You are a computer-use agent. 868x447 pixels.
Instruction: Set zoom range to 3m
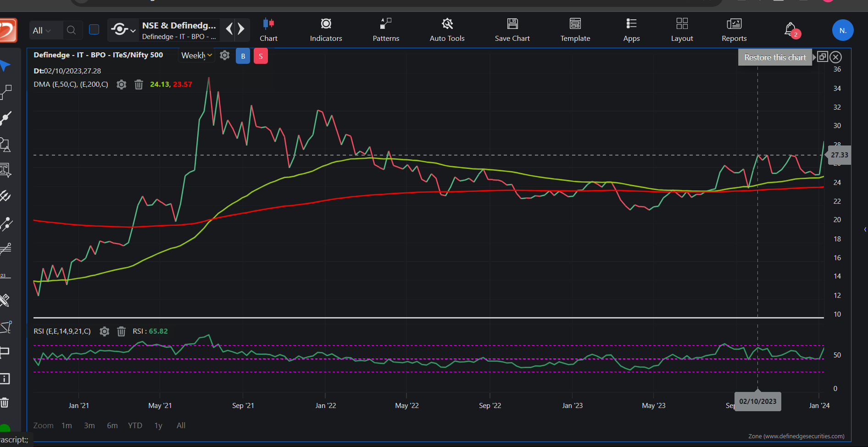tap(89, 425)
